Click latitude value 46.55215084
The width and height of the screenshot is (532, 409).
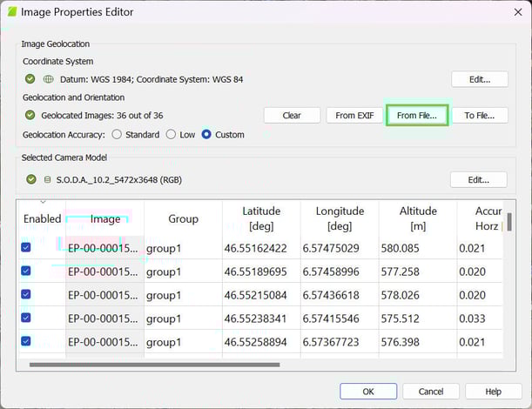click(x=255, y=295)
